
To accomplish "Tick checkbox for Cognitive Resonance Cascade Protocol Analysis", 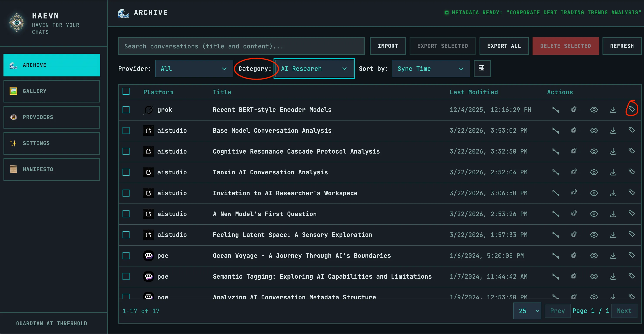I will 126,151.
